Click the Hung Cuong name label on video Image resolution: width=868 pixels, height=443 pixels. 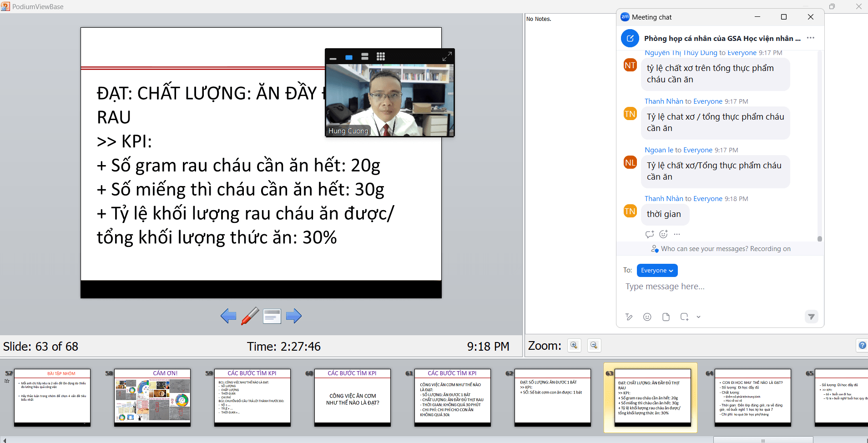348,131
